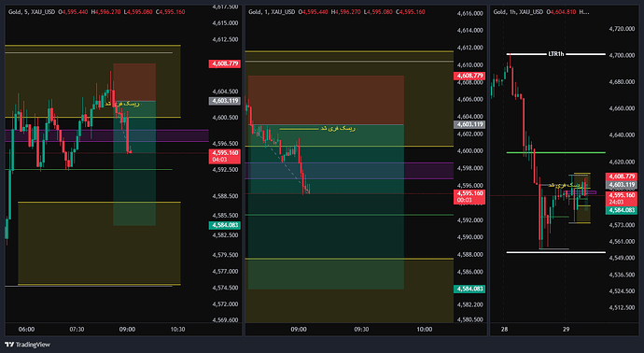Image resolution: width=644 pixels, height=353 pixels.
Task: Select the Gold, 5, XAU_USD chart title
Action: pos(32,12)
